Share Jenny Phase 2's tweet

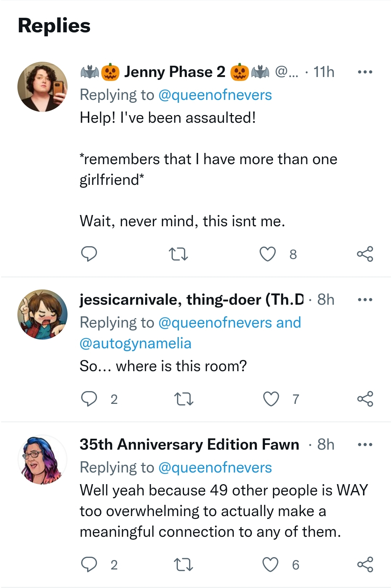(365, 254)
